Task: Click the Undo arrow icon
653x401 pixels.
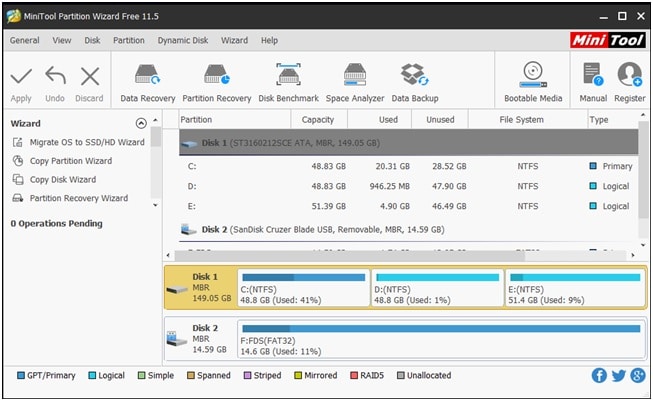Action: pyautogui.click(x=55, y=76)
